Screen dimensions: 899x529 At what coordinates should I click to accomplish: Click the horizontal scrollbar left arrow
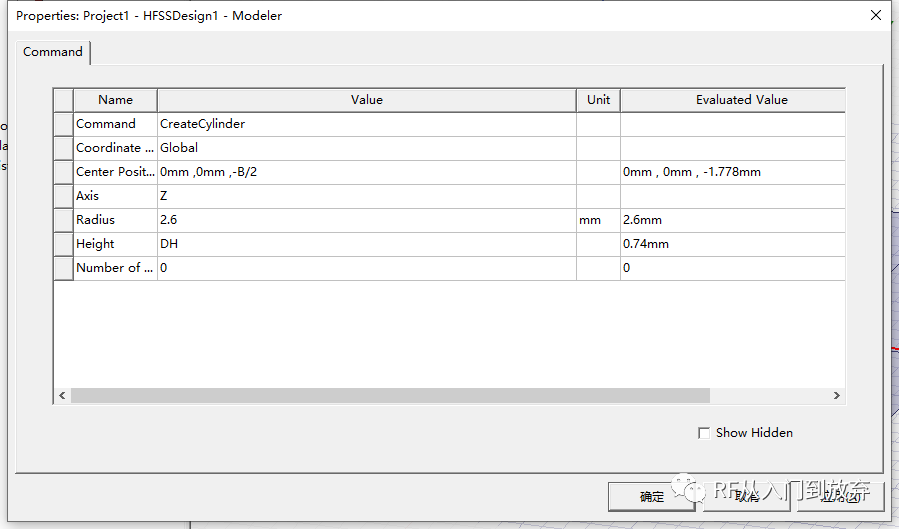(62, 395)
